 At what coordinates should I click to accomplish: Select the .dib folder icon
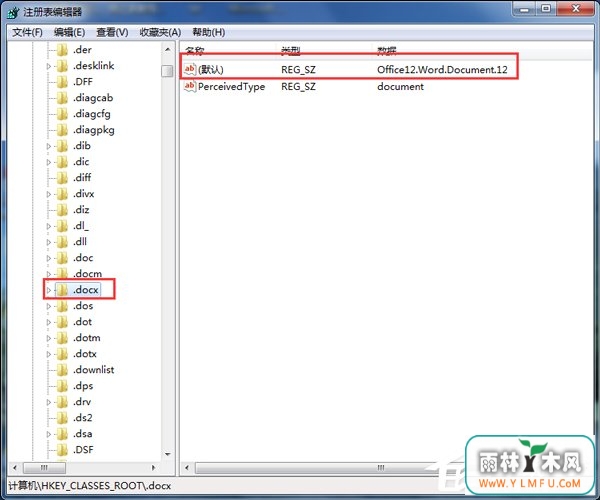pyautogui.click(x=62, y=146)
